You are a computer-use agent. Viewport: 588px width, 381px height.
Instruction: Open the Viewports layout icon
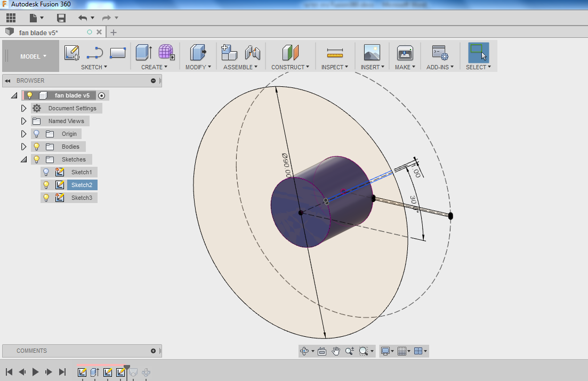pos(418,351)
